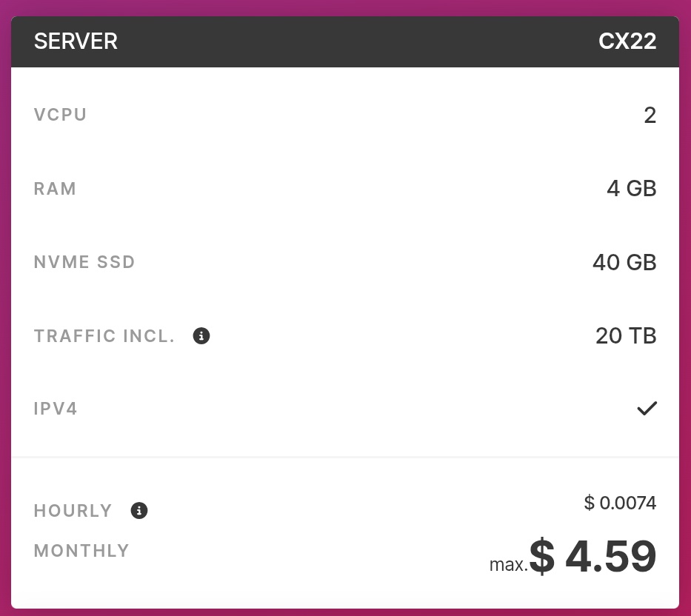Image resolution: width=691 pixels, height=616 pixels.
Task: Click the IPv4 checkmark icon
Action: (x=647, y=409)
